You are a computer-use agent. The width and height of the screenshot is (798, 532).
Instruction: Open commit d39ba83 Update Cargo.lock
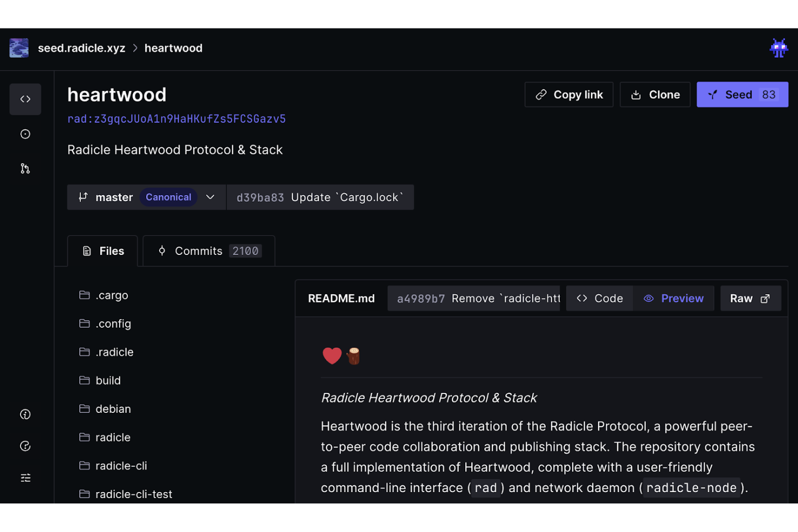tap(320, 198)
